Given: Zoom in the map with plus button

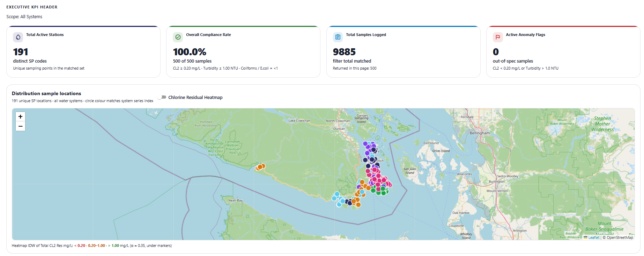Looking at the screenshot, I should tap(20, 116).
